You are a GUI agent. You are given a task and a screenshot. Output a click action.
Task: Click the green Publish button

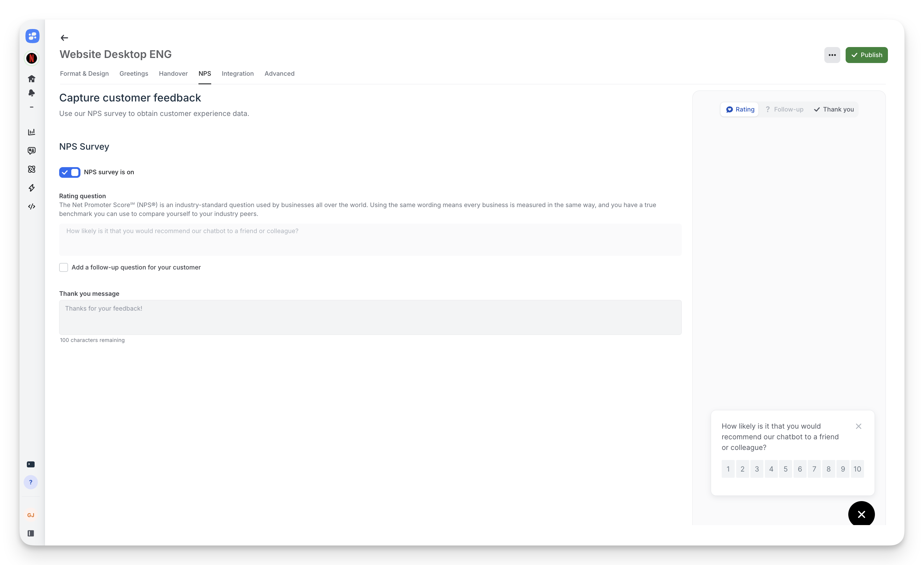(866, 55)
